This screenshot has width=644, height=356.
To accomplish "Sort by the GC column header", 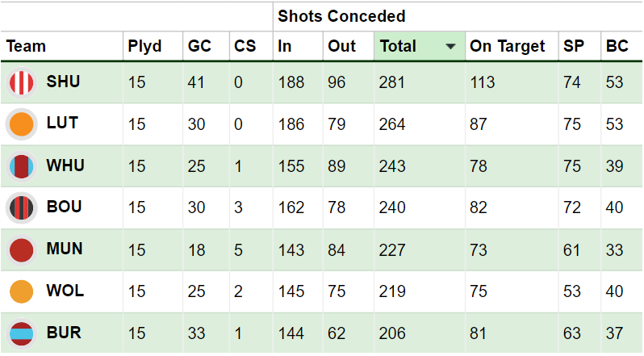I will click(x=199, y=47).
